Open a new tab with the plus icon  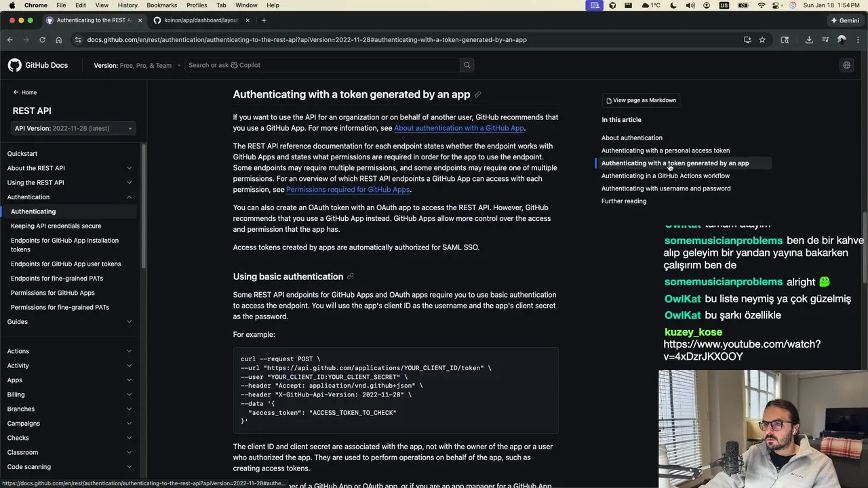pyautogui.click(x=264, y=20)
